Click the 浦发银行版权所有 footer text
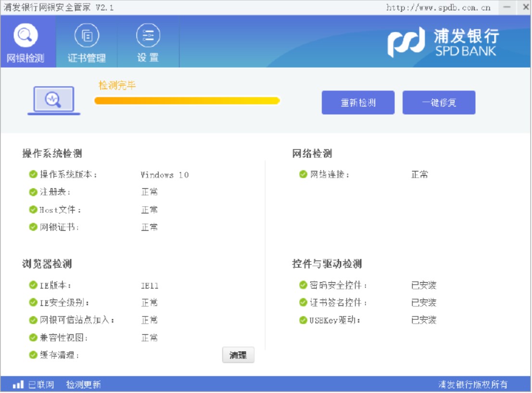The height and width of the screenshot is (393, 532). click(473, 385)
